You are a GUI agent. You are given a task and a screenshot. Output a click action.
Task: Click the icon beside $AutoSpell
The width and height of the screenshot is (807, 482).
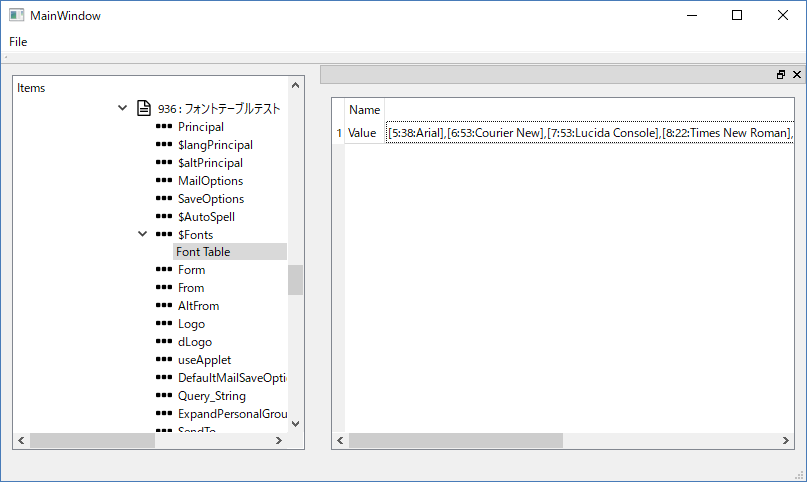point(164,217)
